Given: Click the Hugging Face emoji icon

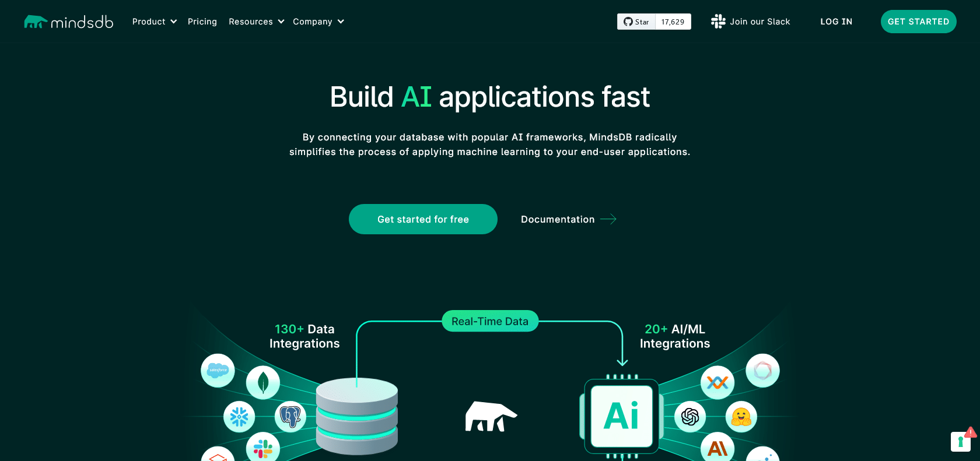Looking at the screenshot, I should coord(741,417).
